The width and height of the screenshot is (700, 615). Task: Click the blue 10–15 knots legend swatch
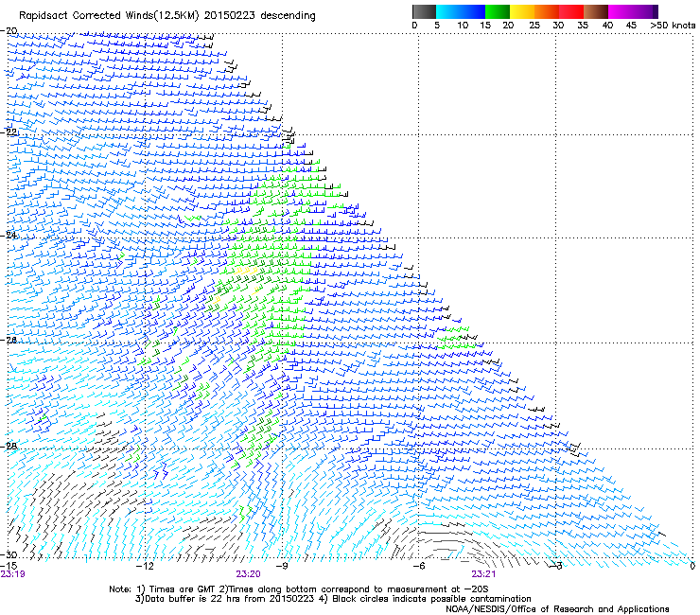coord(473,12)
